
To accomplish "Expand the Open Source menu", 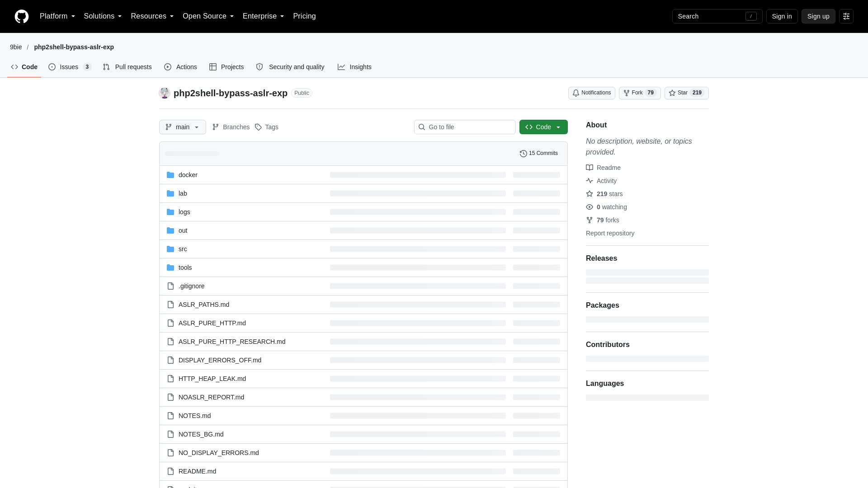I will (208, 16).
